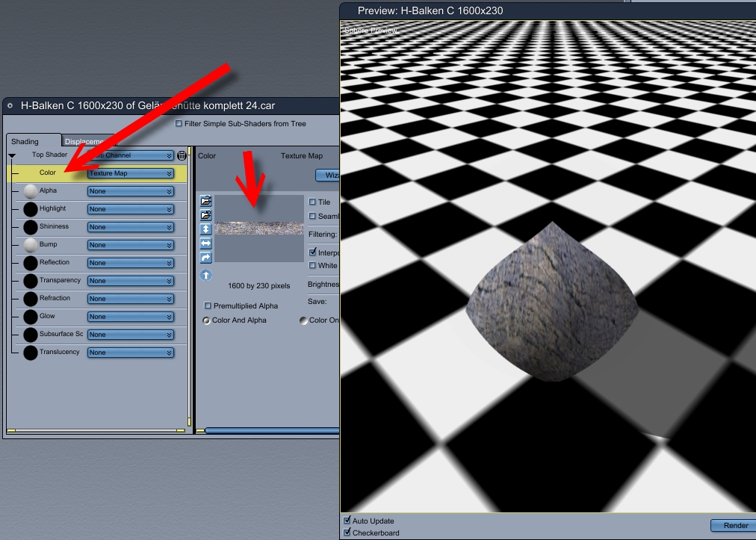Click the Preview window title bar
Image resolution: width=756 pixels, height=540 pixels.
pos(548,10)
